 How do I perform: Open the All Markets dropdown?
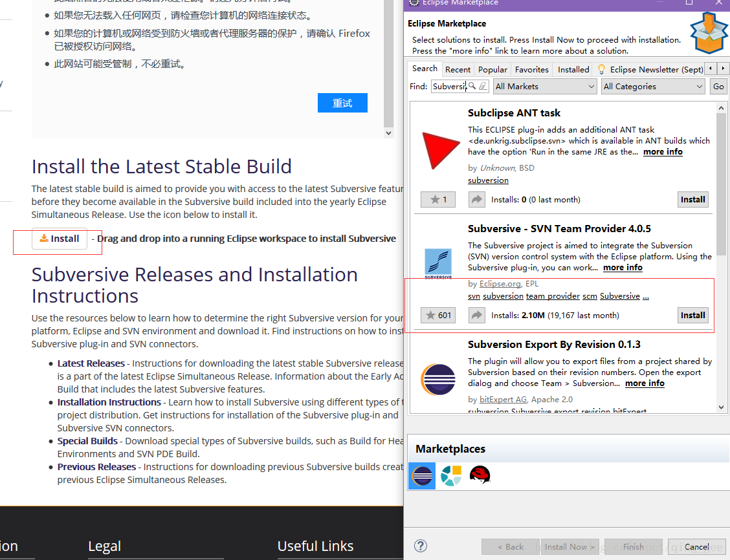pos(545,87)
